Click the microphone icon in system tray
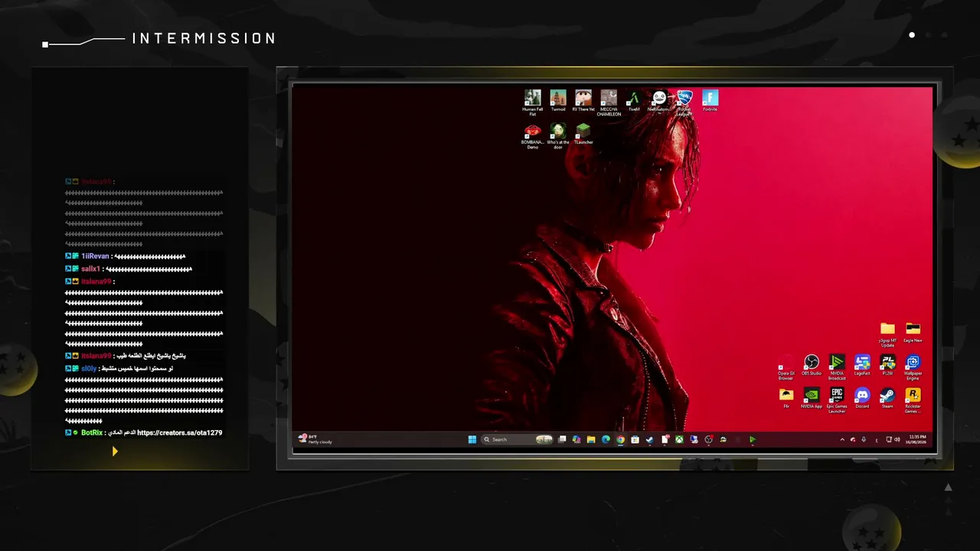Screen dimensions: 980x551 [864, 439]
